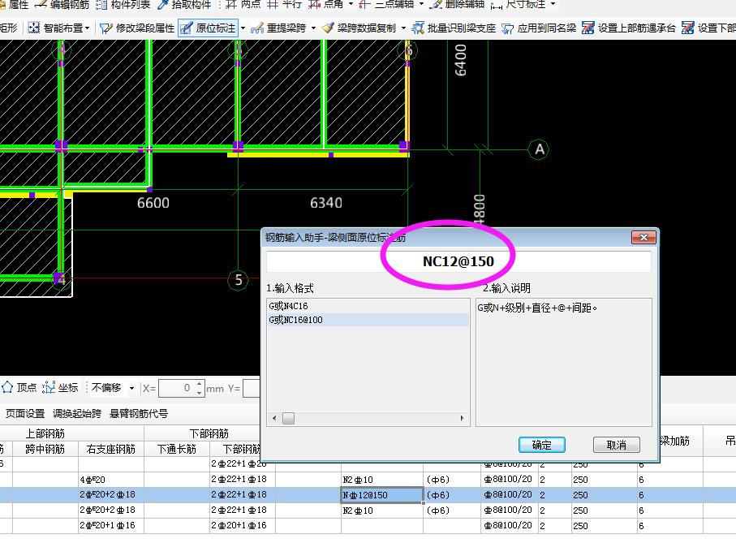The width and height of the screenshot is (736, 560).
Task: Open dropdown arrow next to 智能布置
Action: (x=88, y=28)
